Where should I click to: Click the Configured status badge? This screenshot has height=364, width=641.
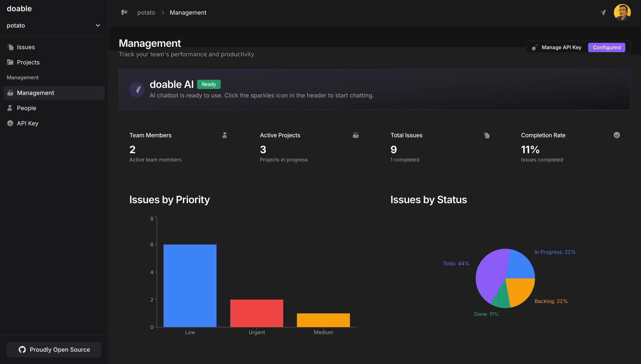coord(606,48)
